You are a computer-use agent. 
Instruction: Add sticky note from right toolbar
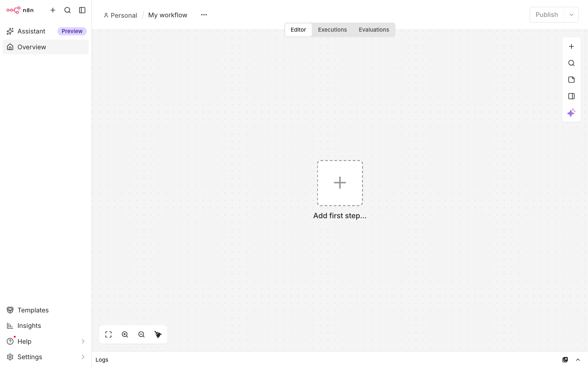pos(571,80)
